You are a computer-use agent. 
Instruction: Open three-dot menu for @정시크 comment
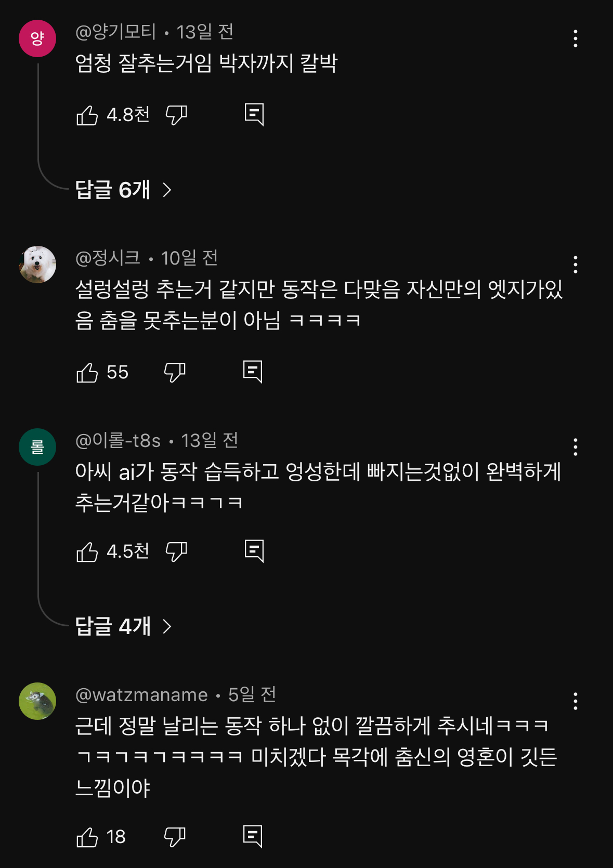click(x=575, y=265)
